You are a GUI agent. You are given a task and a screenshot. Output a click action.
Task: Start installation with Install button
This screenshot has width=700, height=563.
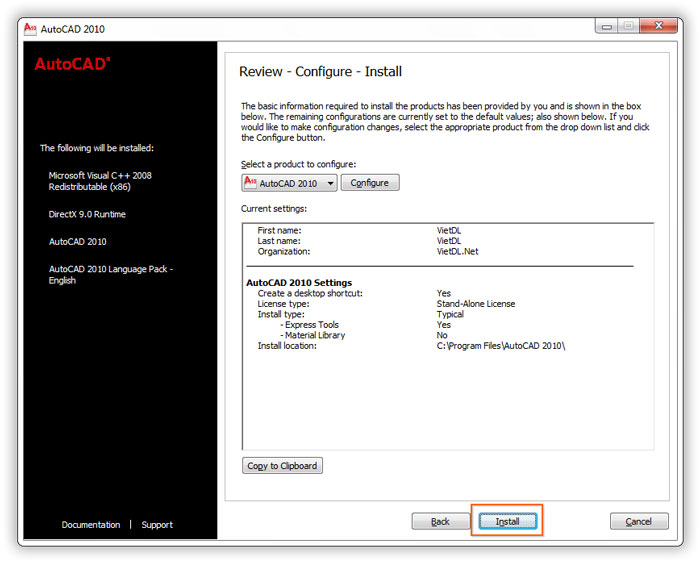tap(508, 521)
